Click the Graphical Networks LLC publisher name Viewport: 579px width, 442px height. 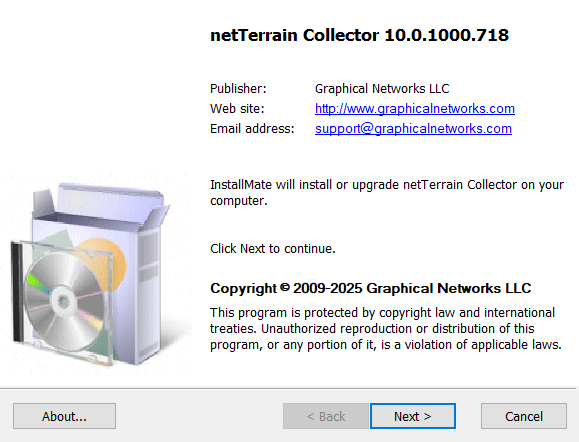(382, 89)
